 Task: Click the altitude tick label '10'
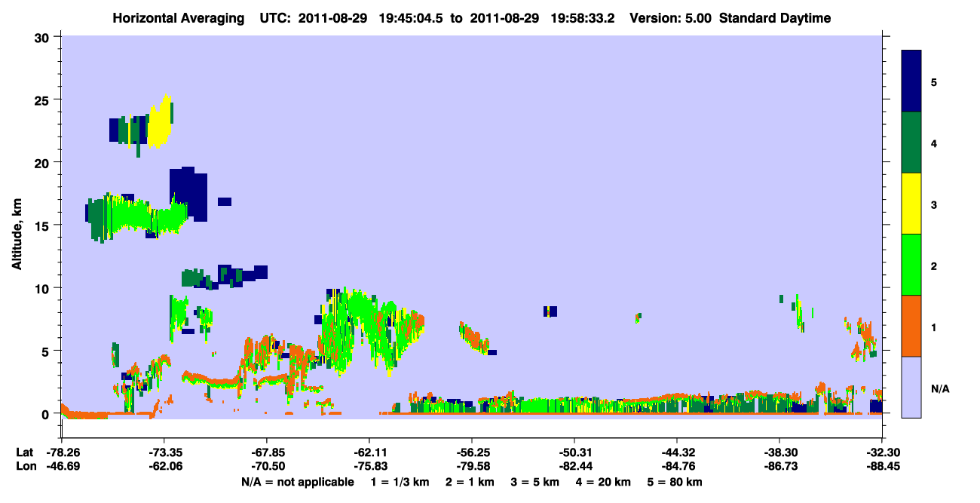coord(43,288)
